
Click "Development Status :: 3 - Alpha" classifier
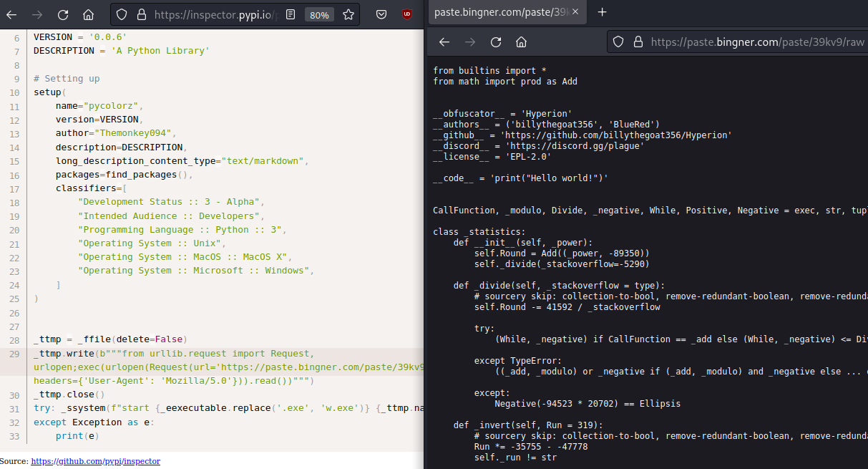[x=172, y=202]
